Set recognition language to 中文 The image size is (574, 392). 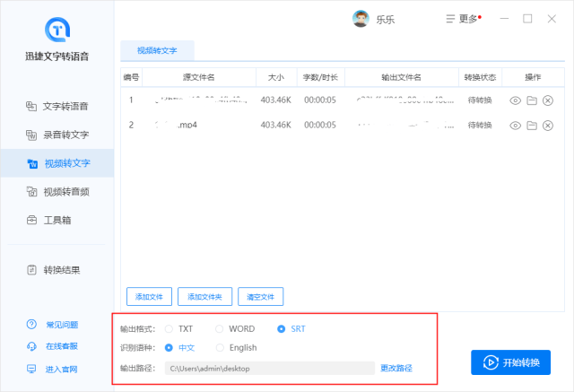click(x=169, y=347)
